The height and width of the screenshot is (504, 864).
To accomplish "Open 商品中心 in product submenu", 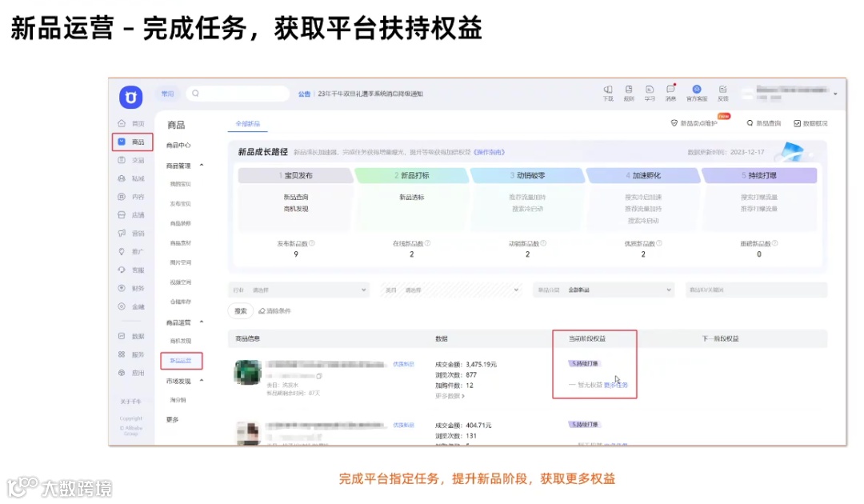I will [x=178, y=145].
